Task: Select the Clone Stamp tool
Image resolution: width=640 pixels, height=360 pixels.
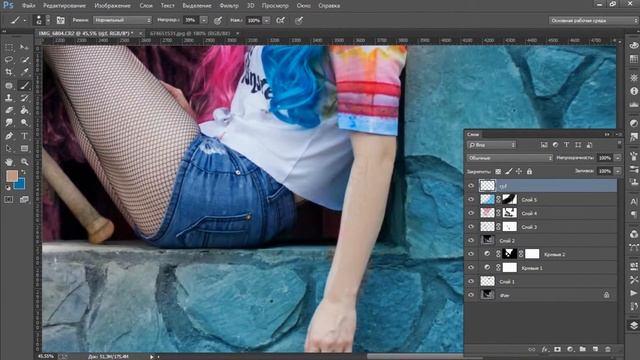Action: (x=9, y=98)
